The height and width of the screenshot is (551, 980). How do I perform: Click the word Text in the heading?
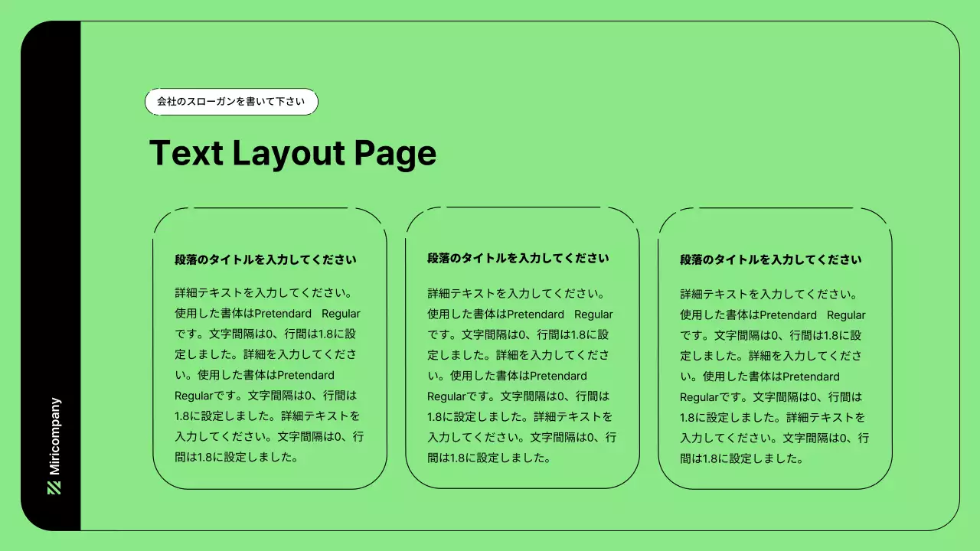[x=185, y=153]
